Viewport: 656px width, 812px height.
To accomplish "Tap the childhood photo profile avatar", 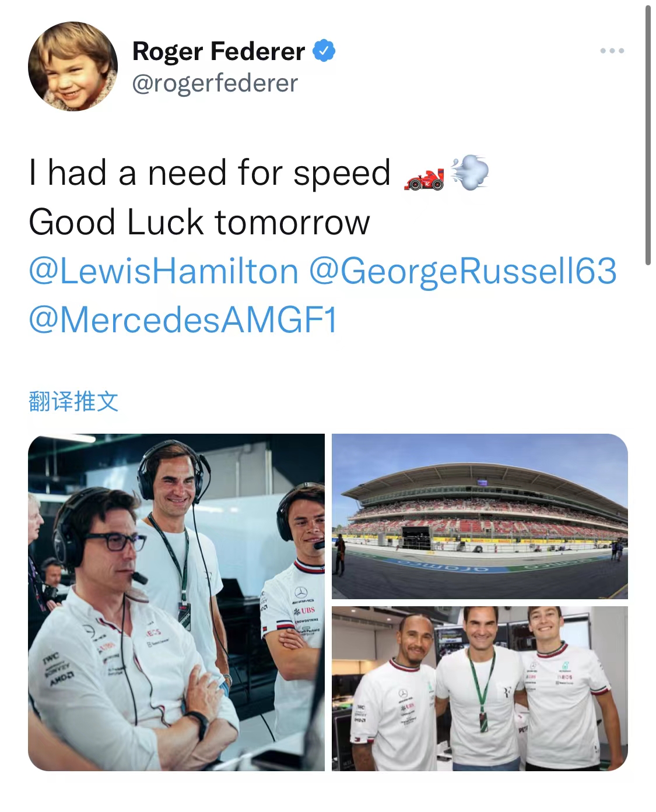I will (x=73, y=66).
